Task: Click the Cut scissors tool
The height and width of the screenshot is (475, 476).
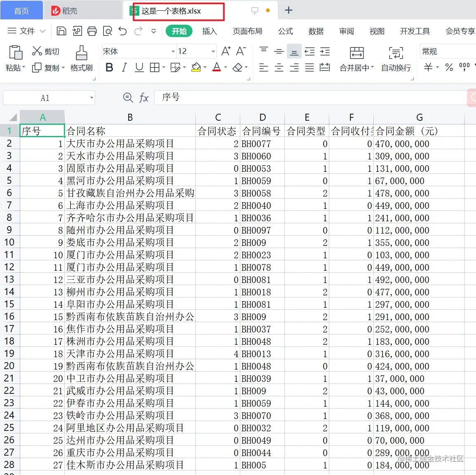Action: tap(37, 51)
